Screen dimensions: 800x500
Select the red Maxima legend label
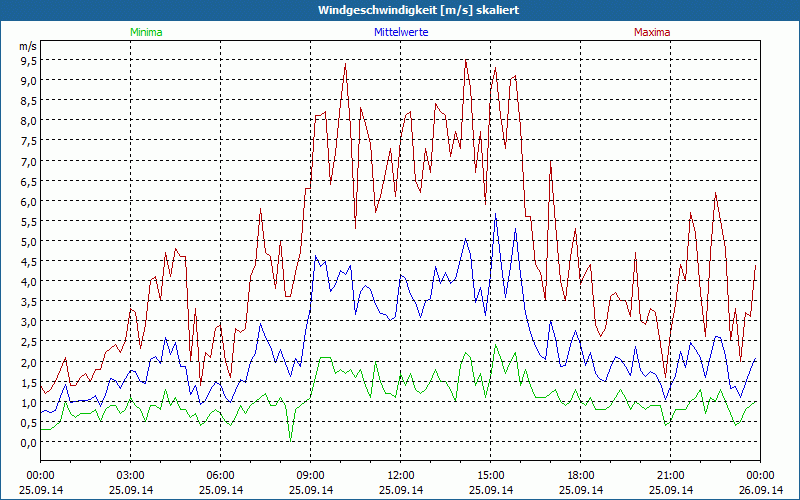[x=652, y=32]
